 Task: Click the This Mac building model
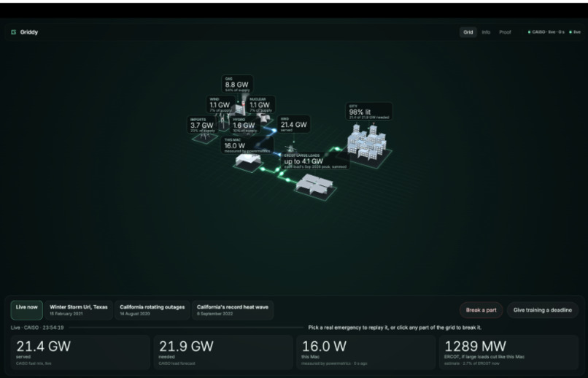click(248, 161)
